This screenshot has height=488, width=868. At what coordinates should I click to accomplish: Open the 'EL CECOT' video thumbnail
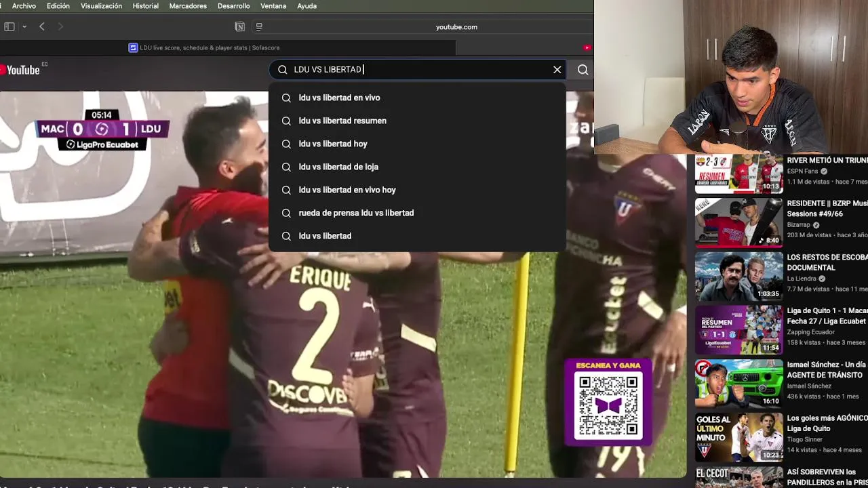738,477
